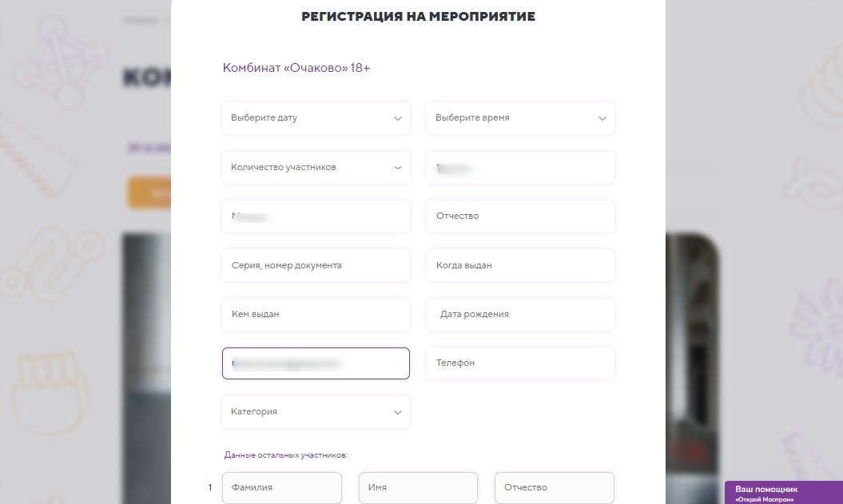Click participant 1 'Отчество' field
The width and height of the screenshot is (843, 504).
point(554,487)
